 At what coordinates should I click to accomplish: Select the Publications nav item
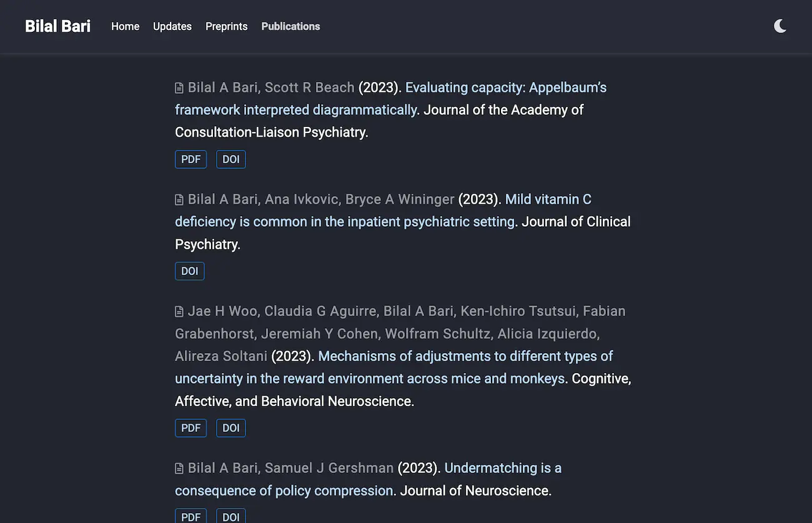coord(290,26)
